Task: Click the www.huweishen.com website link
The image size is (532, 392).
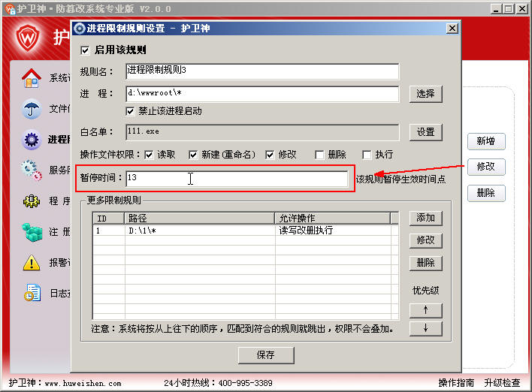Action: click(83, 384)
